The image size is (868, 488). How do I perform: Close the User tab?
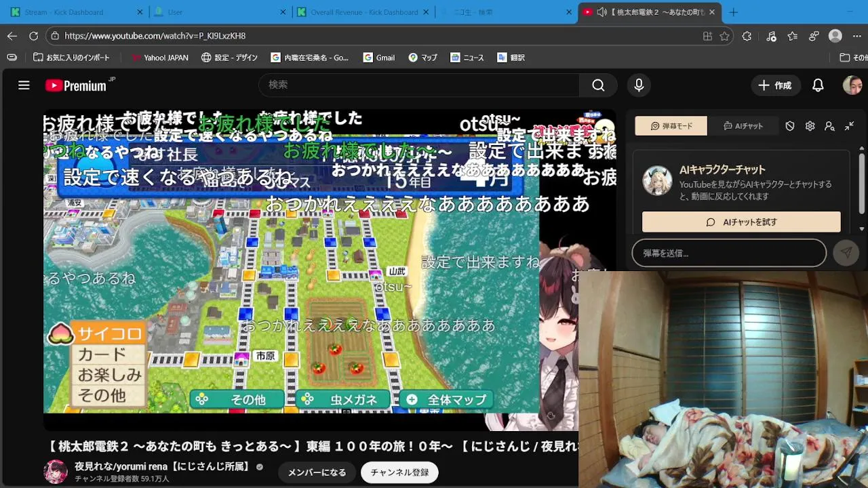283,12
